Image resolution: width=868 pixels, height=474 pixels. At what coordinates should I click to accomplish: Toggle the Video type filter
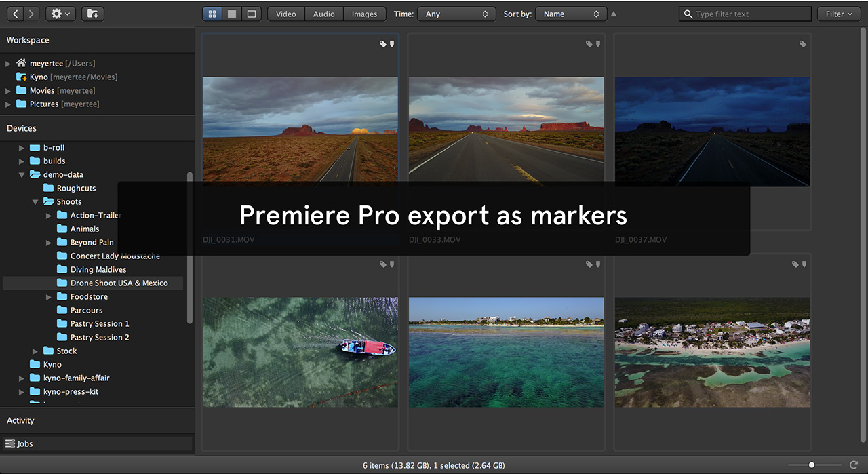click(x=285, y=14)
